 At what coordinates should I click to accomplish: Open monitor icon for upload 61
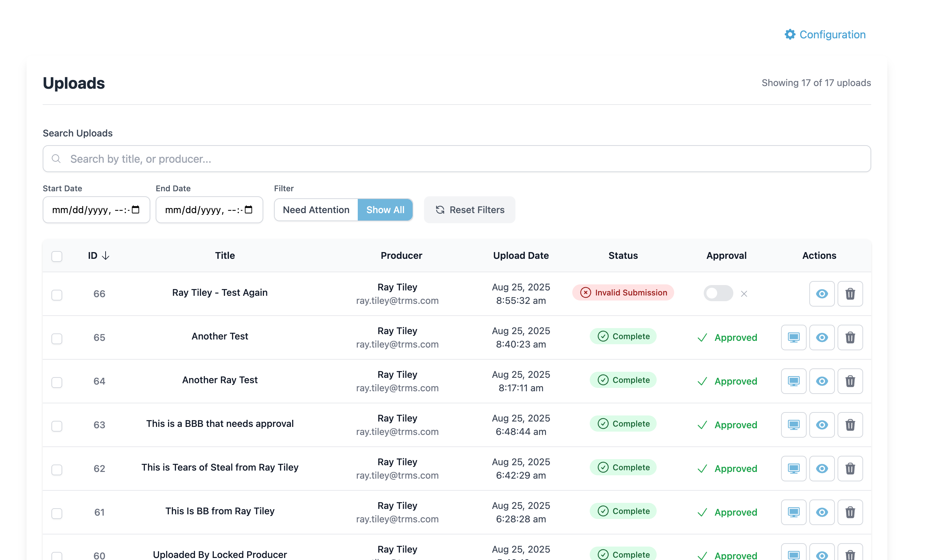coord(793,512)
